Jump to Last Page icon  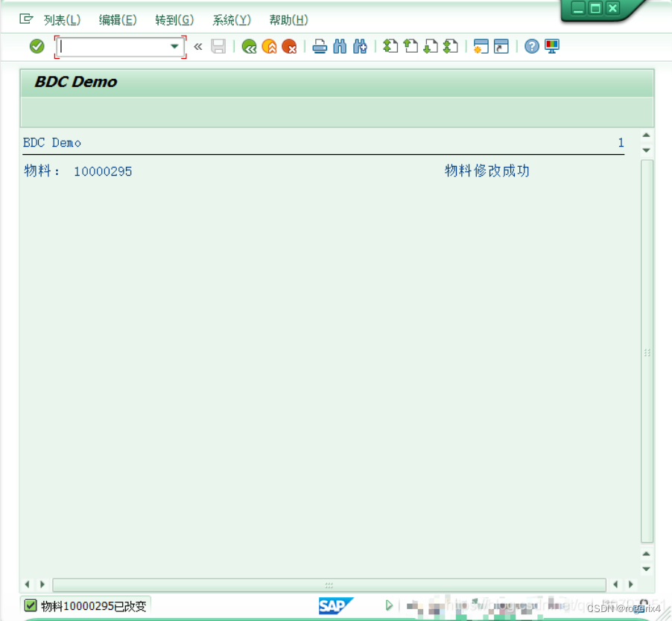[x=451, y=46]
